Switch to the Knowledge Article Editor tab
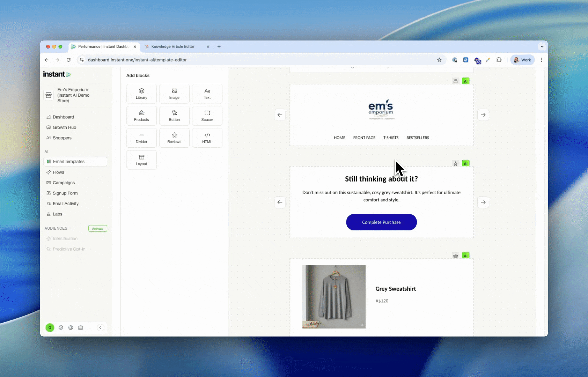 [x=174, y=46]
